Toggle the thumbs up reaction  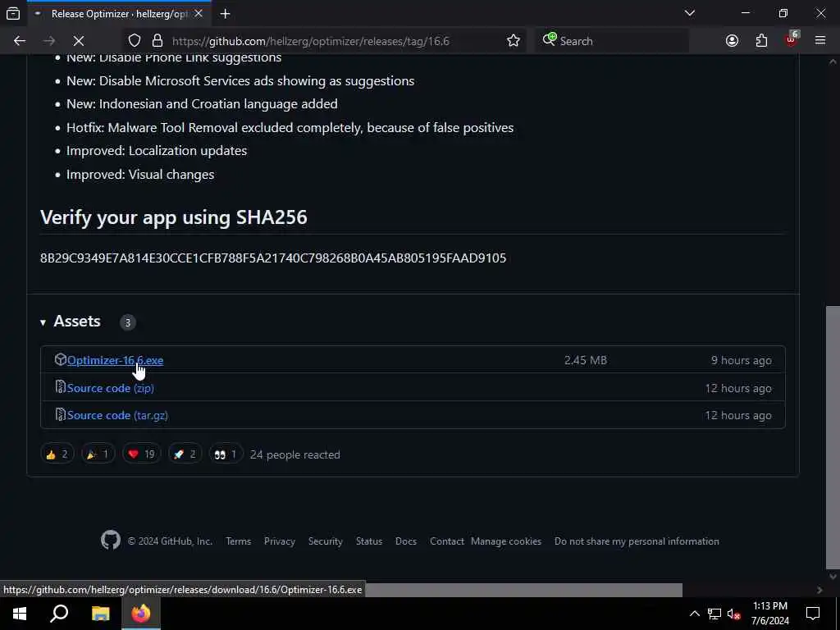(x=57, y=454)
